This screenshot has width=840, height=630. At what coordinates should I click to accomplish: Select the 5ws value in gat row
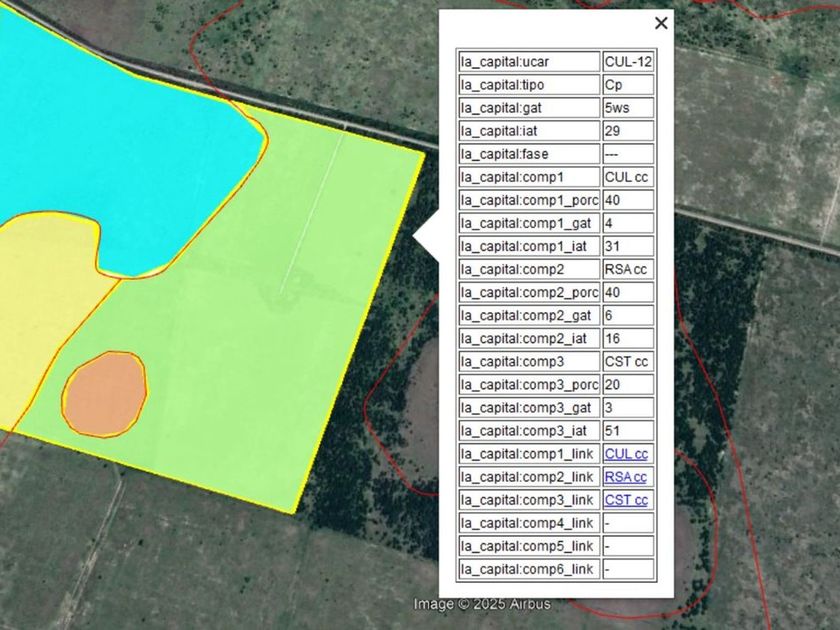628,108
